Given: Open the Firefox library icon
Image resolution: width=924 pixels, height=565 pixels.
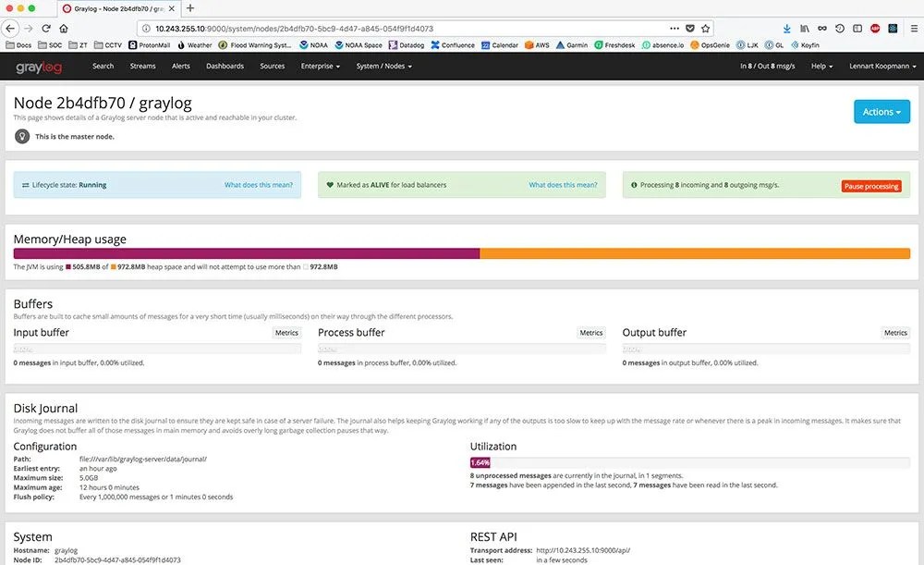Looking at the screenshot, I should click(804, 29).
